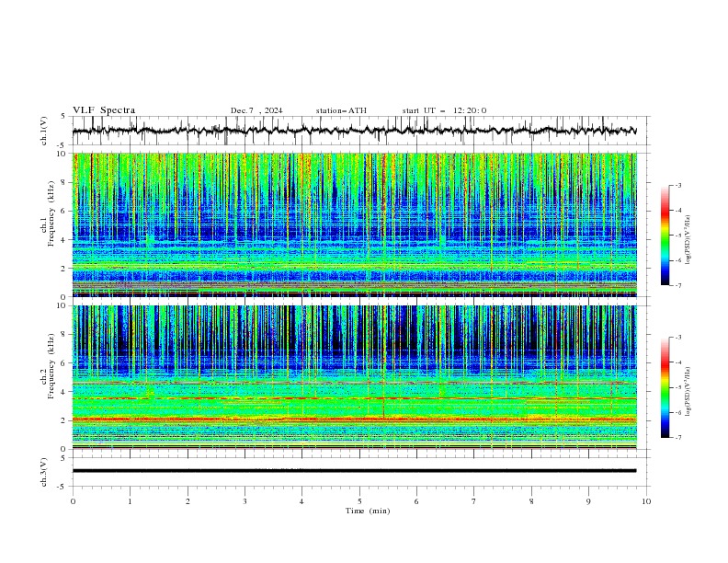Click the ch.3(V) axis label
This screenshot has height=563, width=728.
point(44,472)
